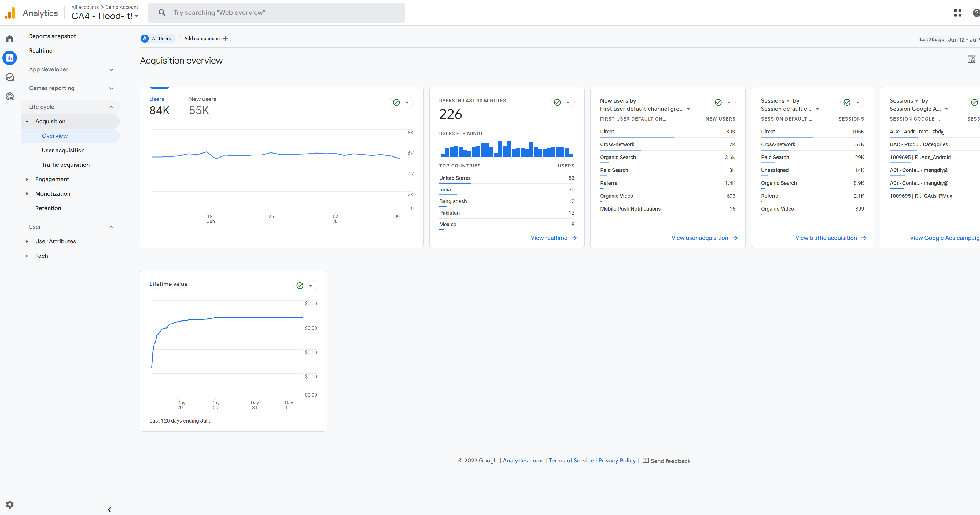Image resolution: width=980 pixels, height=515 pixels.
Task: Expand the Engagement tree node
Action: coord(27,180)
